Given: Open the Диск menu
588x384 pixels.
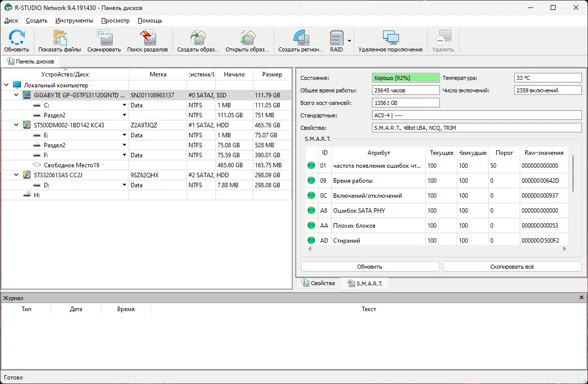Looking at the screenshot, I should (x=11, y=20).
